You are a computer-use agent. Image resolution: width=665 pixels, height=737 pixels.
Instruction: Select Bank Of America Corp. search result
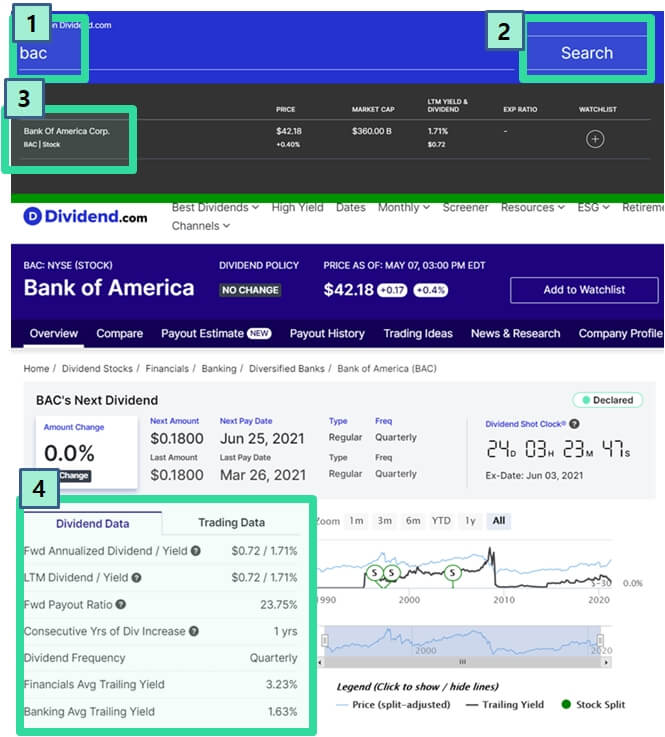[x=67, y=137]
